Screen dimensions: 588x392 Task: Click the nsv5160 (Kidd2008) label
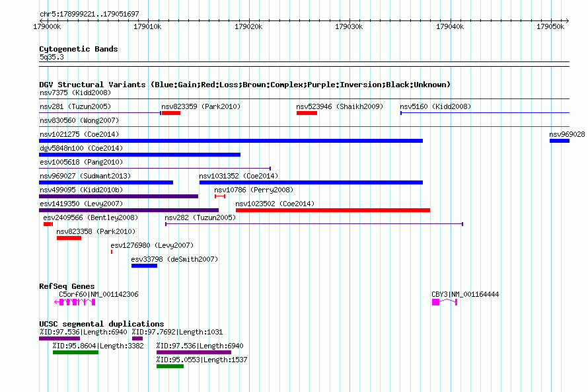coord(435,106)
